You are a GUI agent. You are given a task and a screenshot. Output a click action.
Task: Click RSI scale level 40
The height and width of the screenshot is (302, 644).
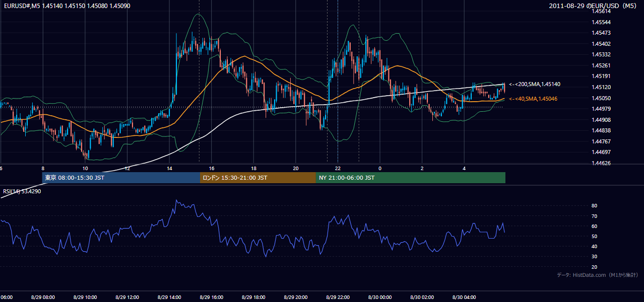[x=595, y=247]
